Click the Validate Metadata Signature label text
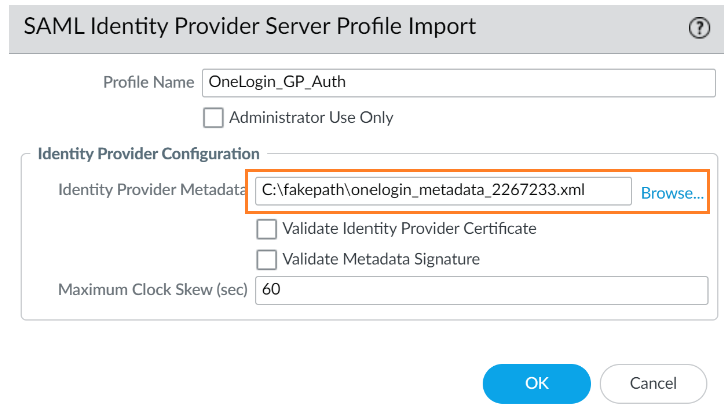The height and width of the screenshot is (418, 724). 381,260
